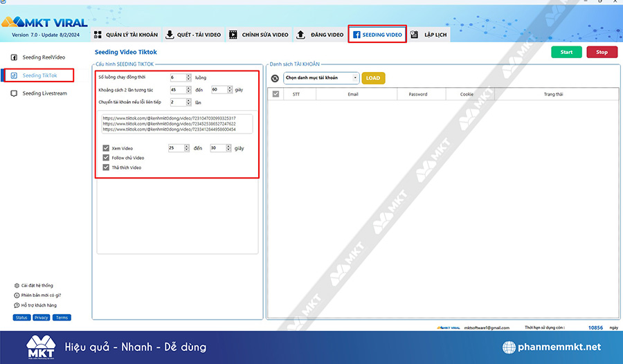Switch to the Quản Lý Tài Khoản tab
This screenshot has height=364, width=623.
point(125,35)
